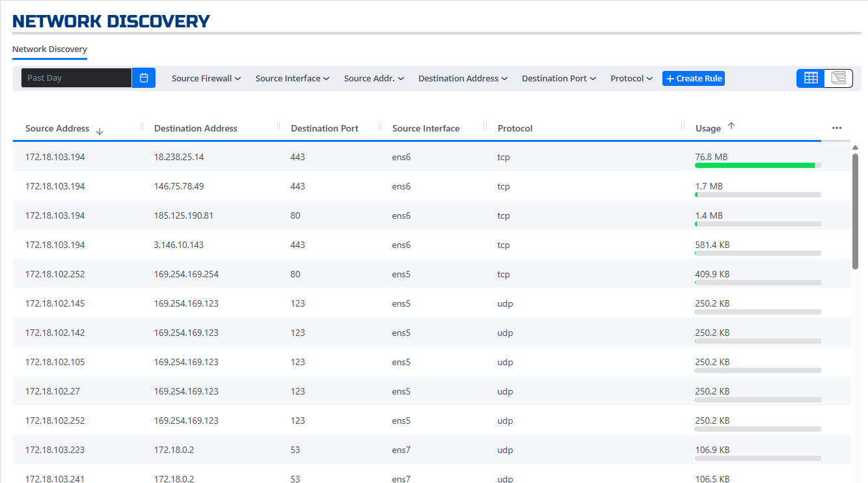
Task: Click the sort arrow on Source Address
Action: (x=100, y=130)
